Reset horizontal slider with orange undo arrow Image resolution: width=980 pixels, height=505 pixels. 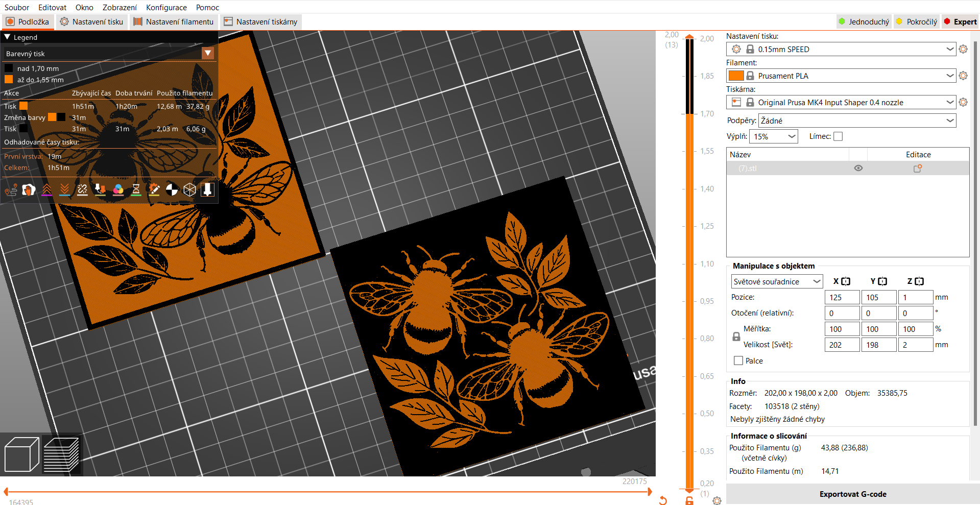(x=663, y=500)
